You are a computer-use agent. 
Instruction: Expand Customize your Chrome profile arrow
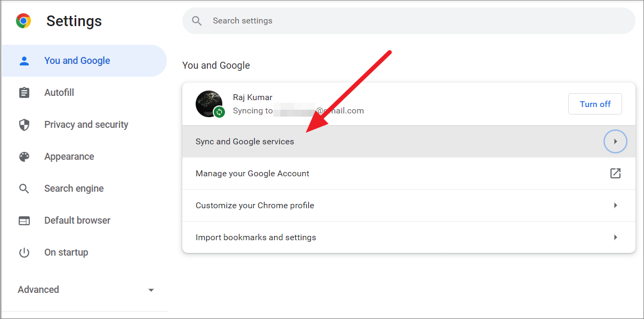[x=615, y=205]
